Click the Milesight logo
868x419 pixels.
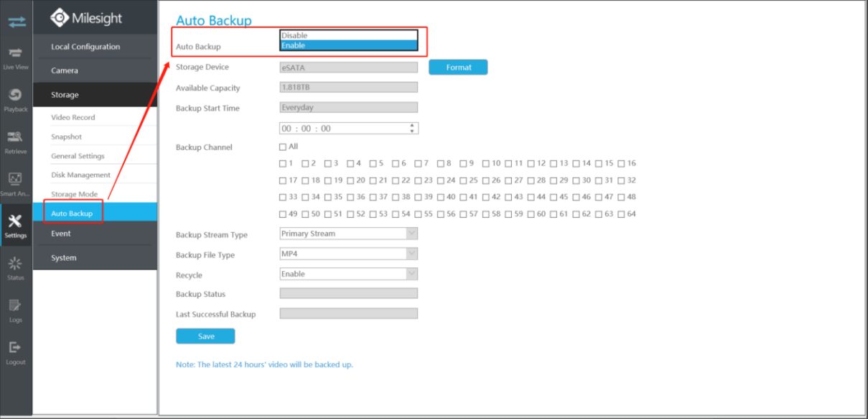[87, 18]
